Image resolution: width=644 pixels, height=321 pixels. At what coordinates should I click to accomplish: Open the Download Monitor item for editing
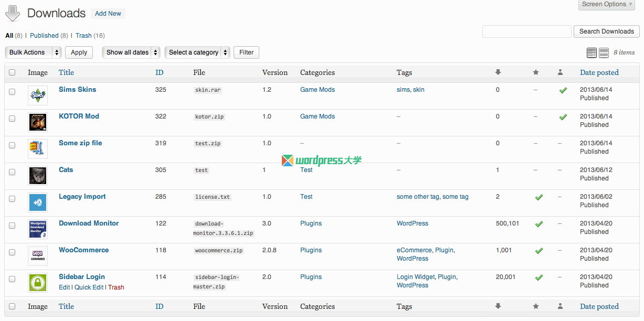[89, 223]
